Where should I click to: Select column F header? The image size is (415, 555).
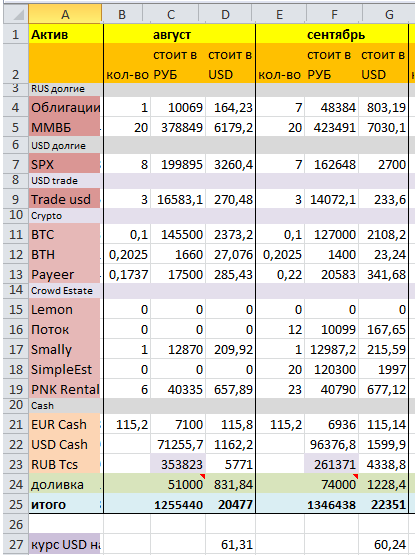334,14
